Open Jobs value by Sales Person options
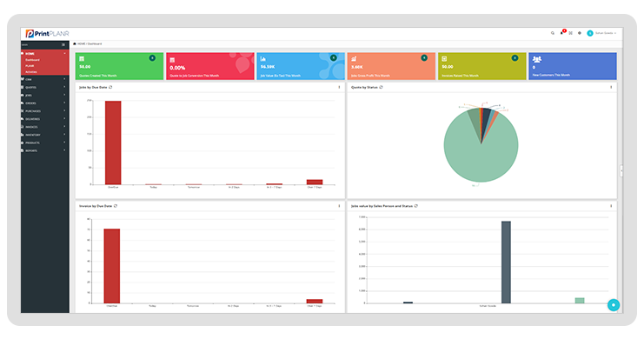Screen dimensions: 644x339 (x=611, y=206)
